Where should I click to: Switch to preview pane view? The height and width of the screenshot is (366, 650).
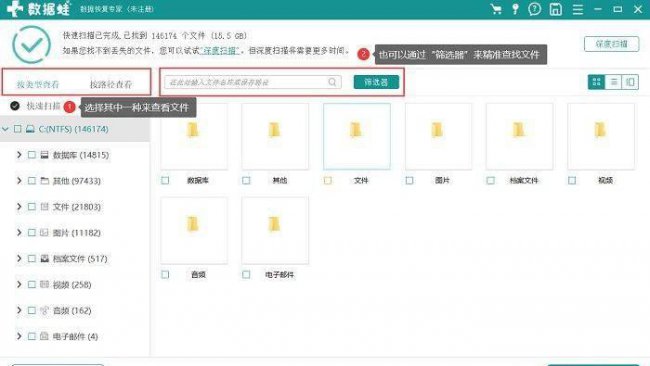(x=631, y=82)
